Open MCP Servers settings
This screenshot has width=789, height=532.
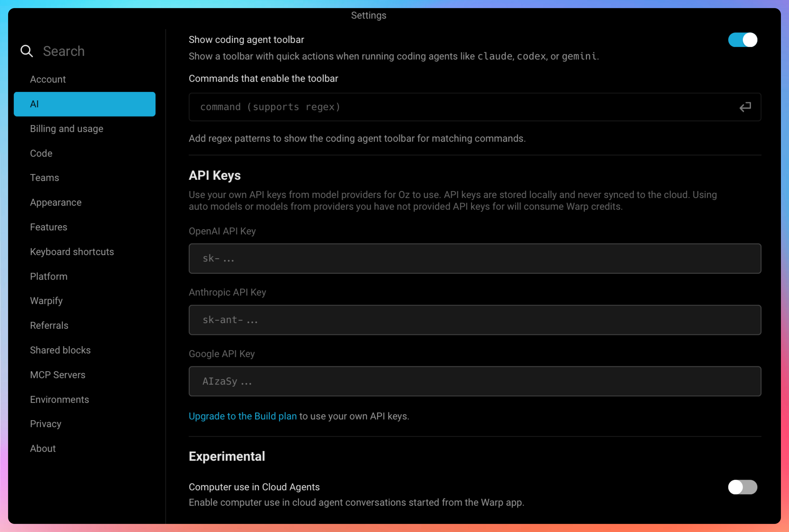pos(58,375)
